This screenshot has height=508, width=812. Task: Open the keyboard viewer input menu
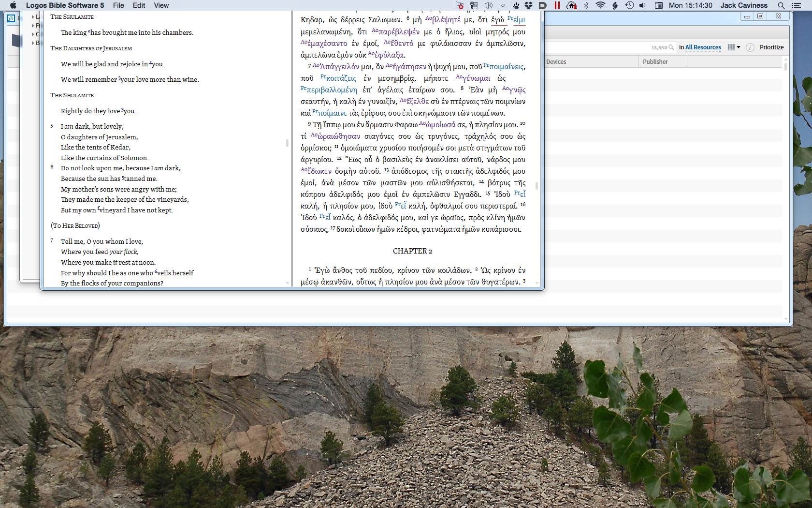659,5
